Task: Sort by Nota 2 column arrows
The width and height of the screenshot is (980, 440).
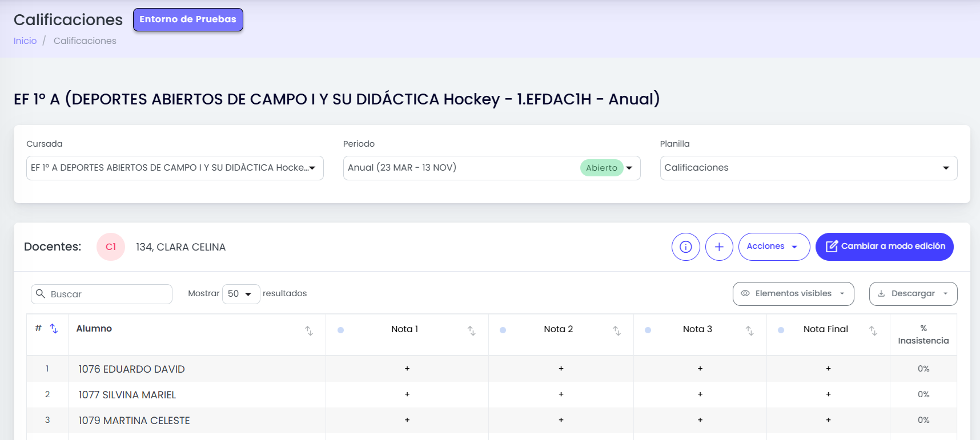Action: tap(617, 330)
